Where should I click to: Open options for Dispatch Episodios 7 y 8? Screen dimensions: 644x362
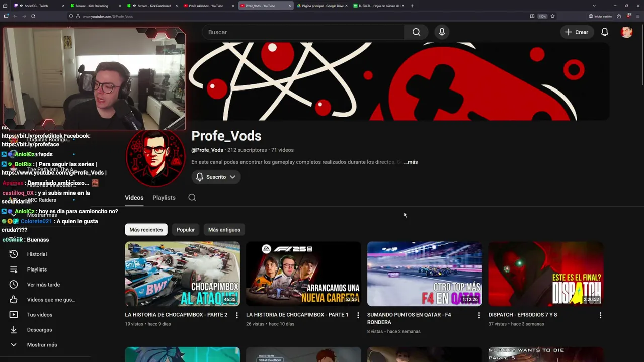(x=600, y=315)
